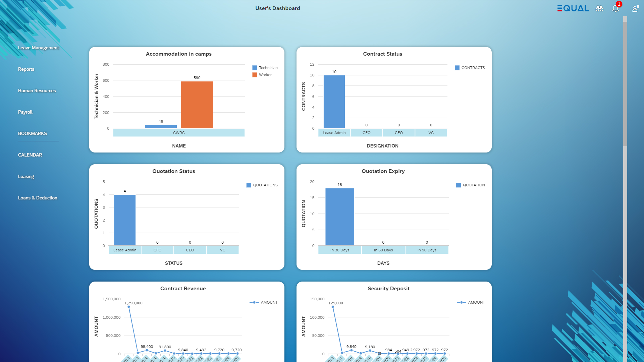Click the orange Worker bar showing 590

197,105
